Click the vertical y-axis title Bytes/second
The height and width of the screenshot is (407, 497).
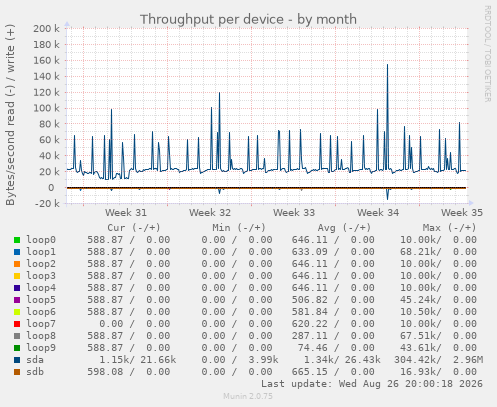[x=10, y=115]
